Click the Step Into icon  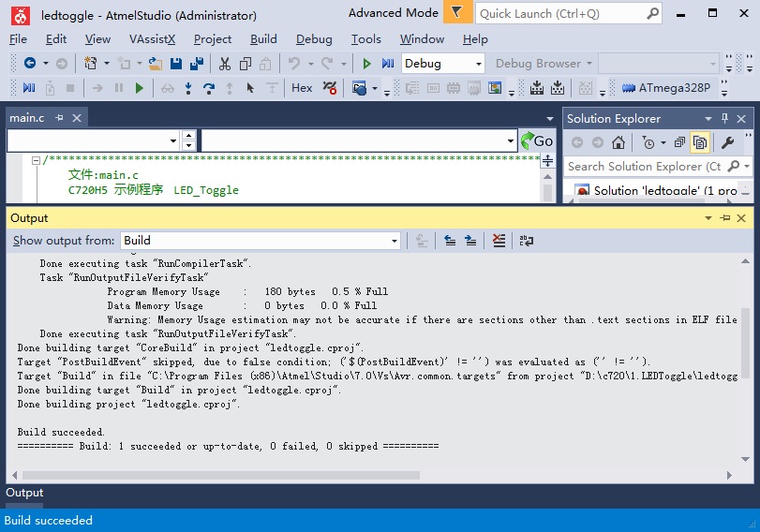(188, 88)
